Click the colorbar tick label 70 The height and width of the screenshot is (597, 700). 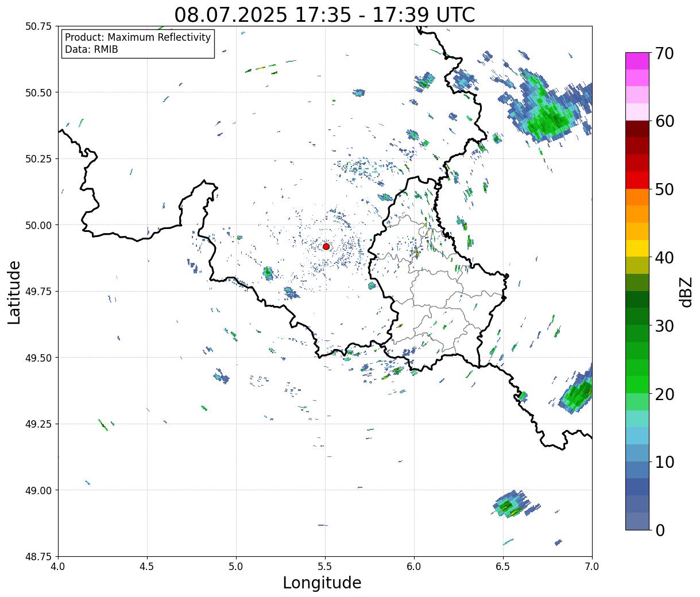click(664, 53)
